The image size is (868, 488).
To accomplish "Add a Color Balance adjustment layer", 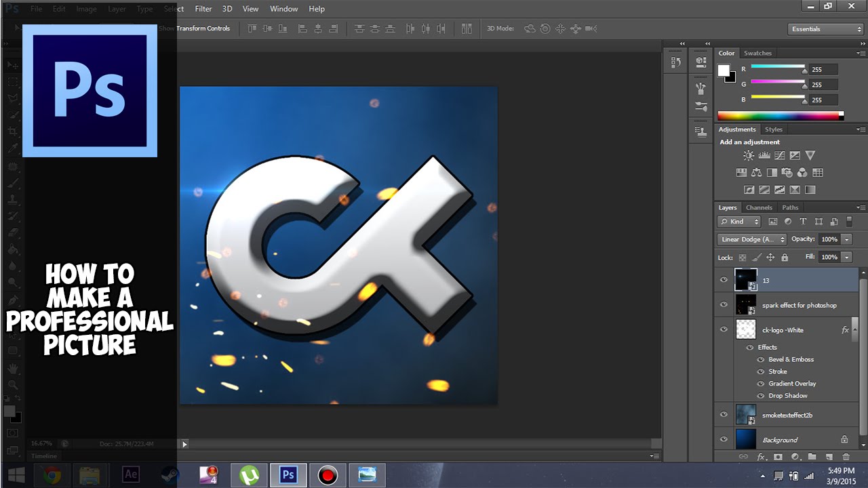I will click(x=757, y=173).
